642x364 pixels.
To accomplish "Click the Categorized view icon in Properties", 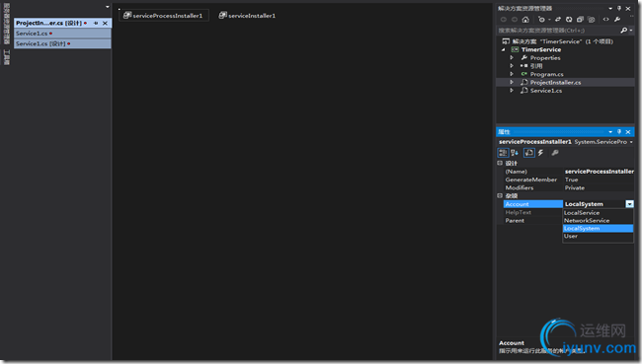I will tap(503, 153).
